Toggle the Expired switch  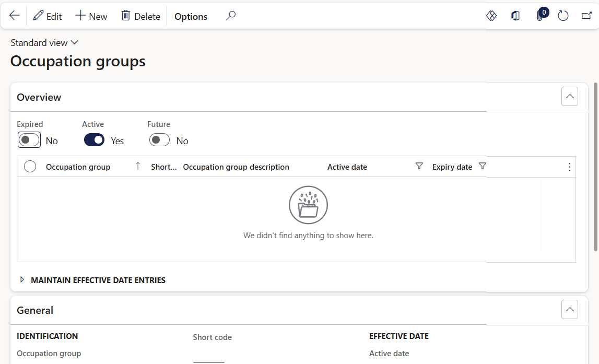pyautogui.click(x=29, y=140)
